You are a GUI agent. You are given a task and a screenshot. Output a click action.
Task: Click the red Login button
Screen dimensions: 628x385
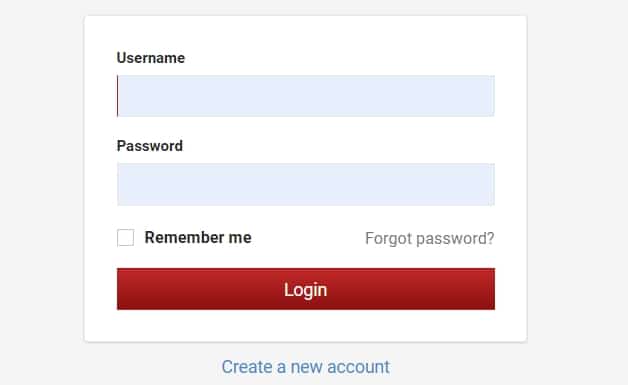[306, 289]
